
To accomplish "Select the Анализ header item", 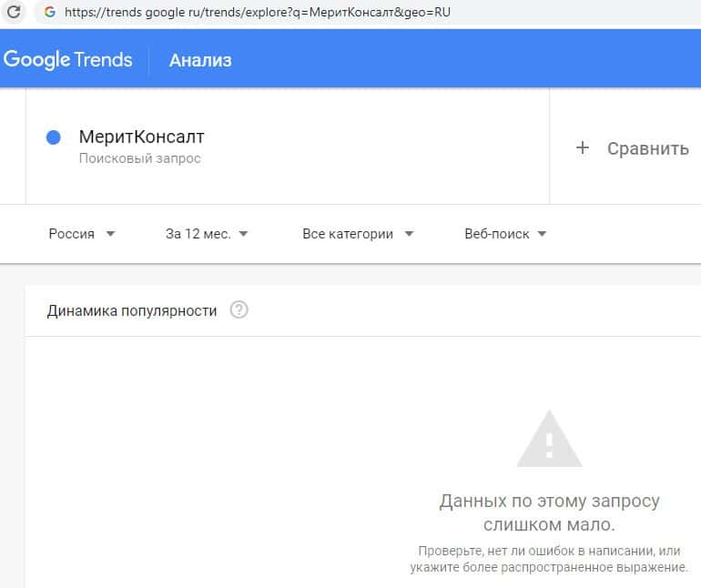I will click(200, 60).
